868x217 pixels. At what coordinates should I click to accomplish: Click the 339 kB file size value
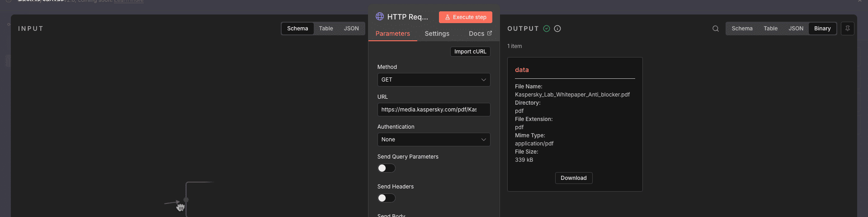pyautogui.click(x=524, y=160)
